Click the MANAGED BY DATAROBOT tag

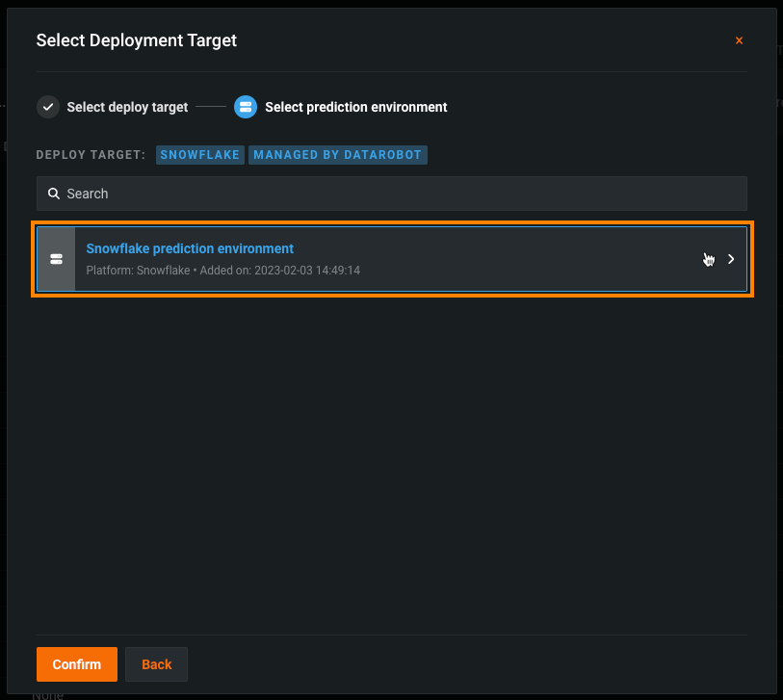pos(337,155)
